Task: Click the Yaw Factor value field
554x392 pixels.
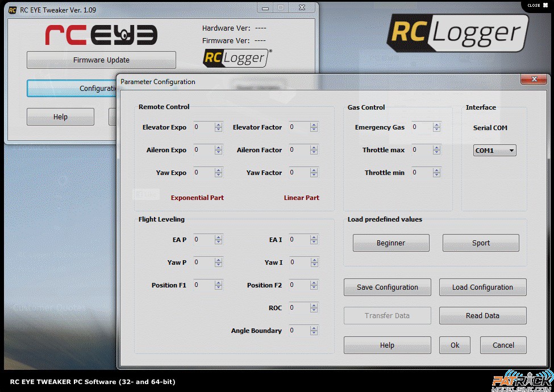Action: (x=299, y=172)
